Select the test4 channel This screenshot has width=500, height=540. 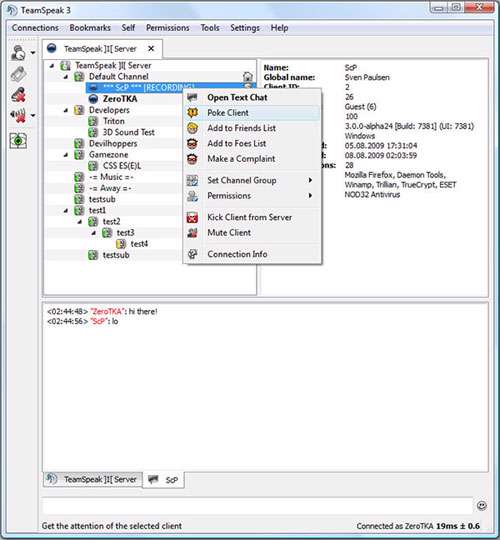pos(139,244)
